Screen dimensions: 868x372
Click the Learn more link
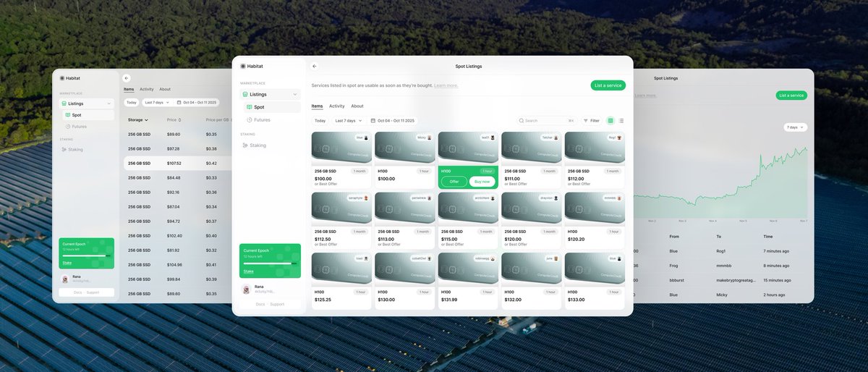point(446,85)
